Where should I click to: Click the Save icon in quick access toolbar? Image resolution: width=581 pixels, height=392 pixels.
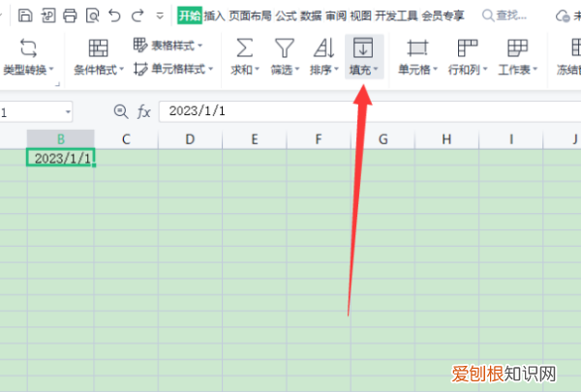25,15
